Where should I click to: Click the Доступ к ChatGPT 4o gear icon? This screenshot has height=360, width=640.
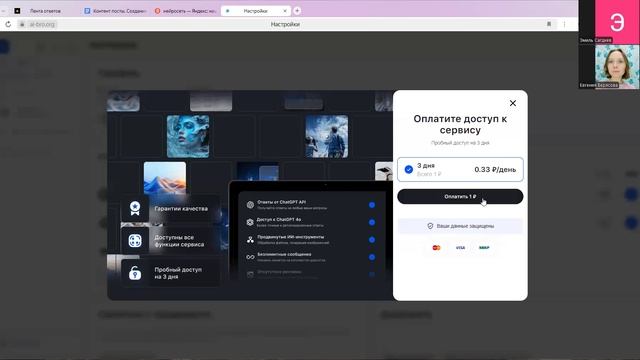[250, 222]
